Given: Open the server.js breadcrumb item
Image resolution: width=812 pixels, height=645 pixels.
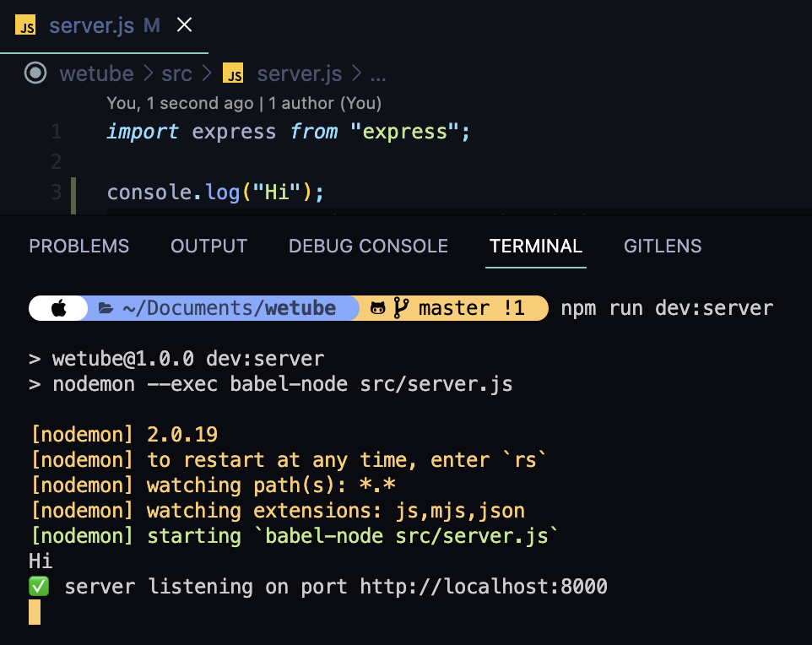Looking at the screenshot, I should pos(300,74).
